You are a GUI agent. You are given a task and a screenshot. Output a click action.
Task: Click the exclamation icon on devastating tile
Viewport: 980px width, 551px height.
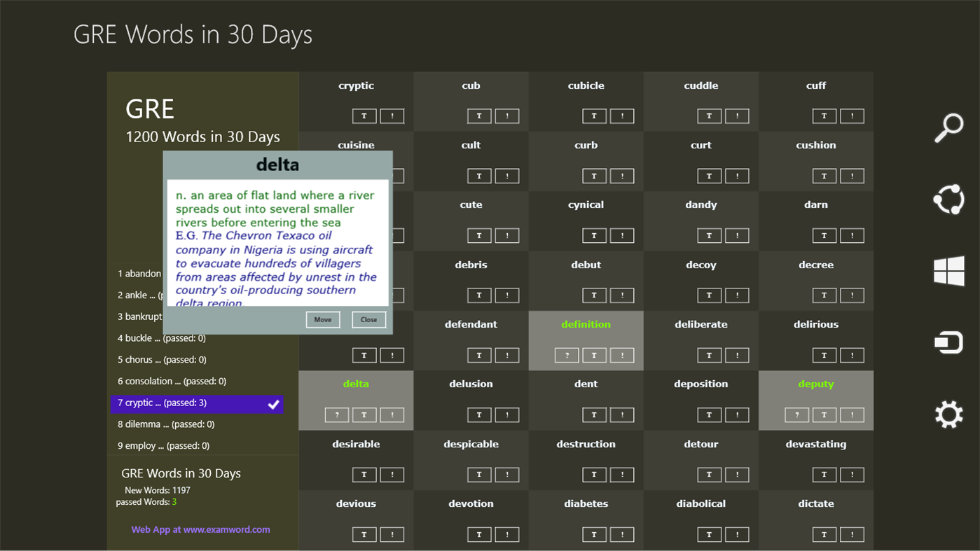tap(852, 474)
